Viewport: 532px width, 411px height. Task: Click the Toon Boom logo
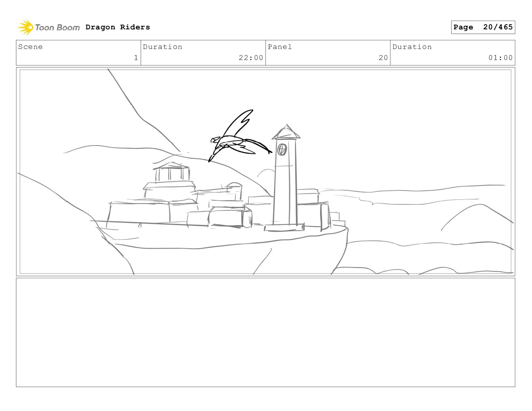click(48, 27)
